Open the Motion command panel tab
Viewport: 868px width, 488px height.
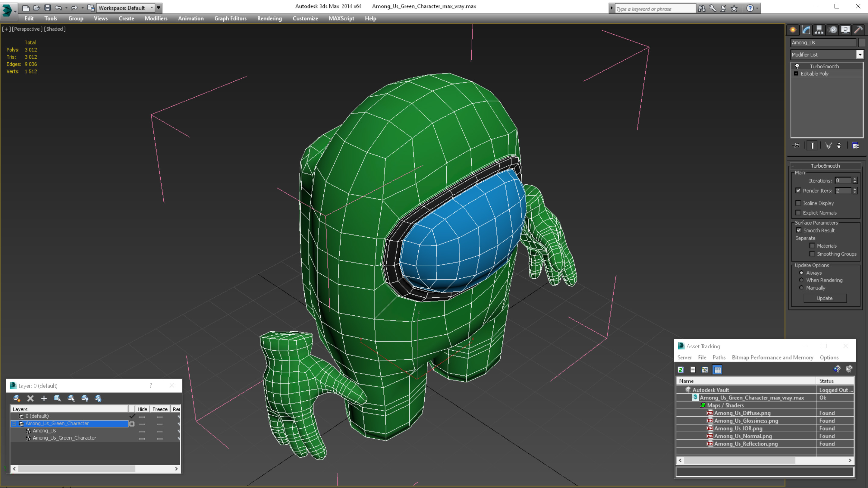[x=833, y=30]
